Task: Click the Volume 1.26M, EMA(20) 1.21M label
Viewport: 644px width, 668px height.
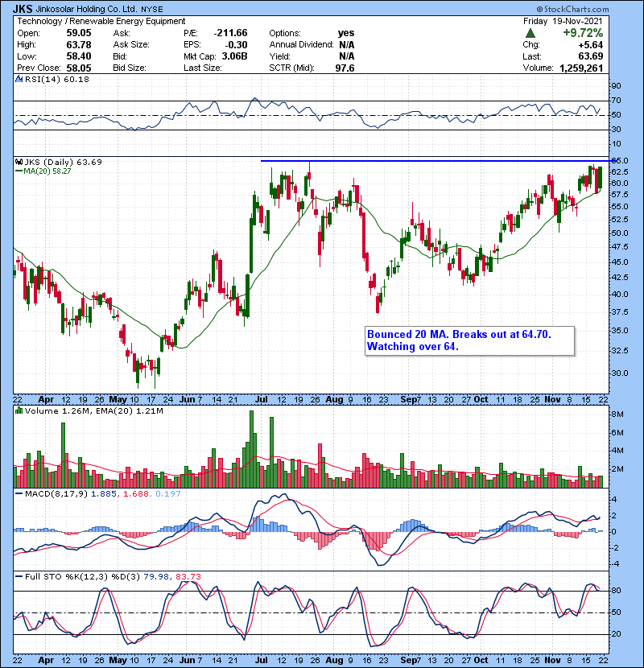Action: (x=93, y=411)
